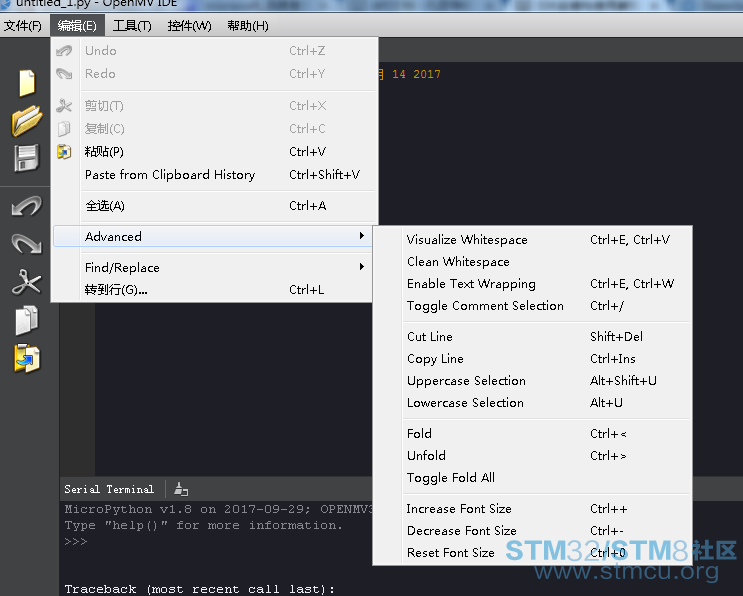
Task: Click the scissors Cut icon in sidebar
Action: click(26, 282)
